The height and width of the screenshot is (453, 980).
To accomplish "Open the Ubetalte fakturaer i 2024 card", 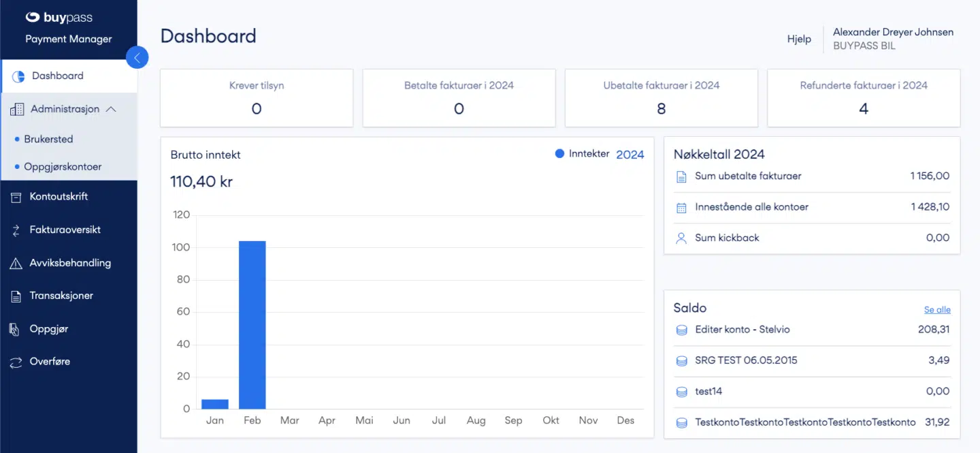I will pos(661,98).
